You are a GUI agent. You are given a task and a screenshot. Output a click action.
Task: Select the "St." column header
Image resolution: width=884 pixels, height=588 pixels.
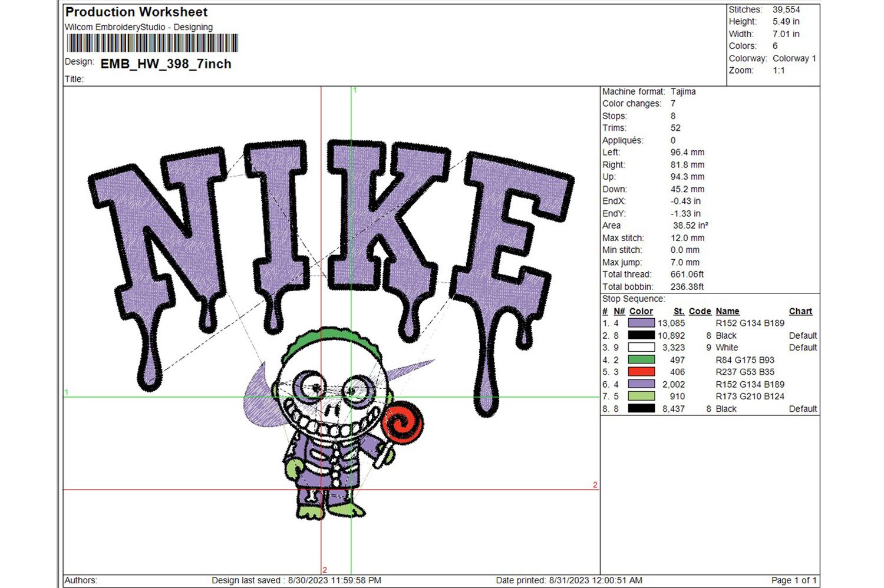click(x=679, y=311)
